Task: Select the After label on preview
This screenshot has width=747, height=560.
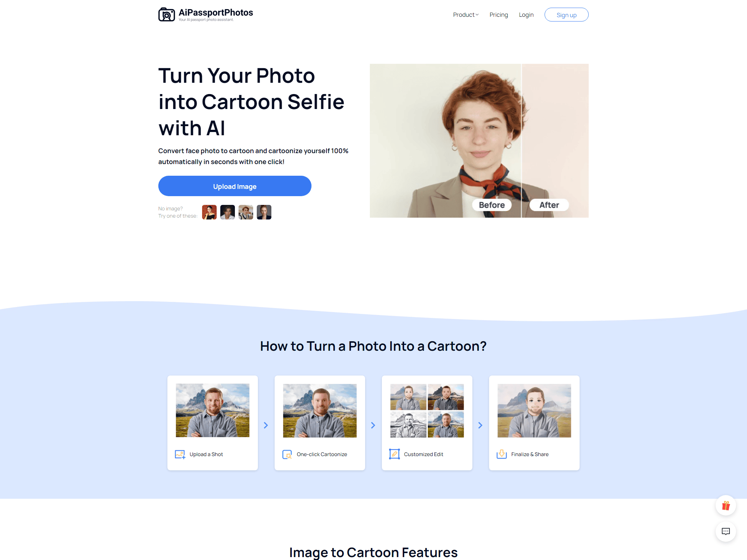Action: tap(549, 205)
